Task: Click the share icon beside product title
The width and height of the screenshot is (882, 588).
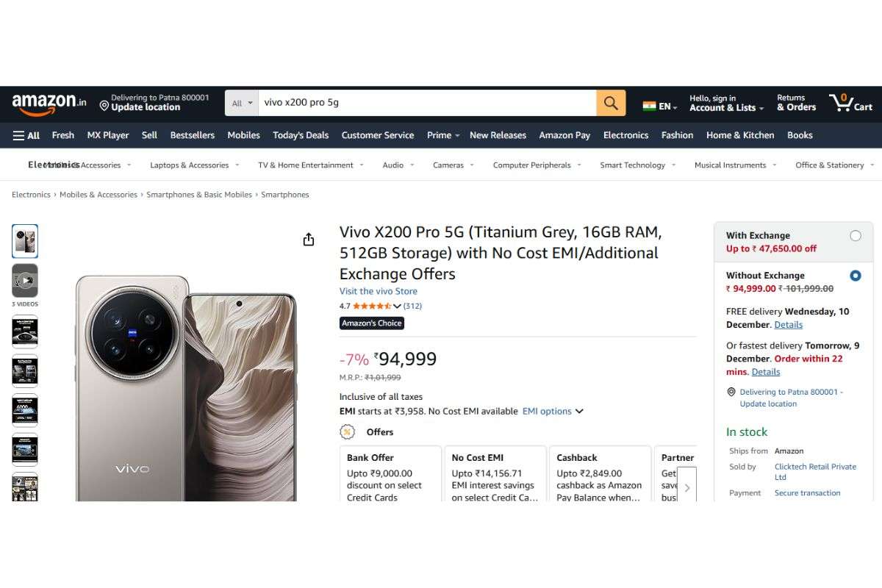Action: point(309,239)
